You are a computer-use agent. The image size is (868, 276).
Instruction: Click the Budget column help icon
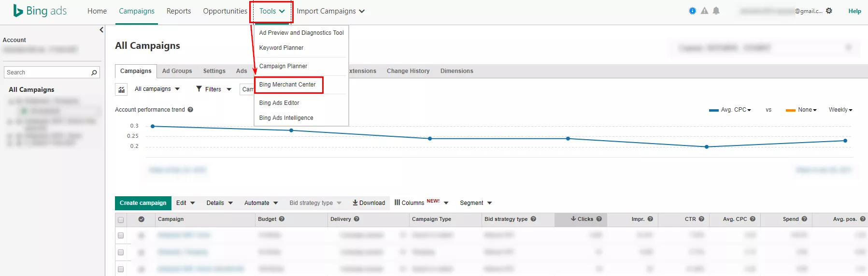click(x=282, y=219)
